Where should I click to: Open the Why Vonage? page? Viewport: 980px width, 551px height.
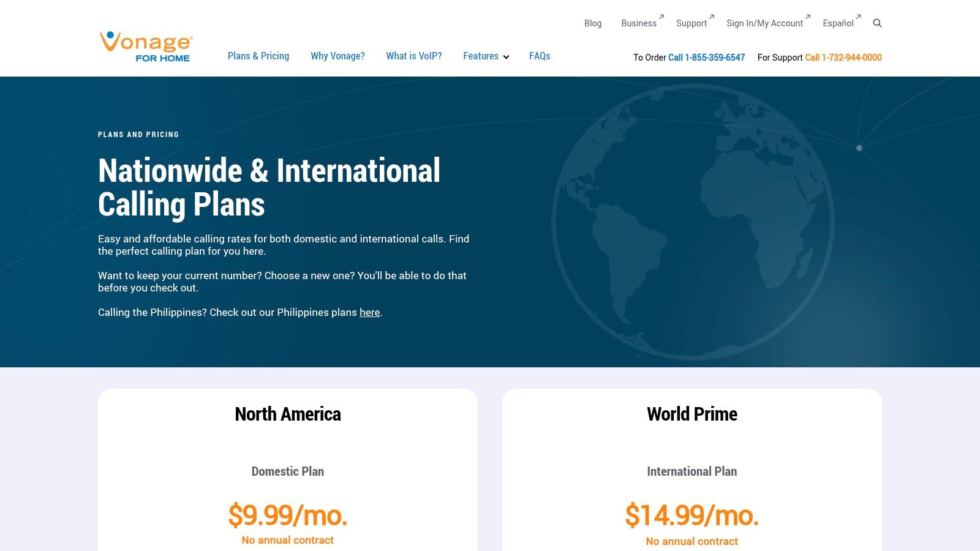[337, 56]
